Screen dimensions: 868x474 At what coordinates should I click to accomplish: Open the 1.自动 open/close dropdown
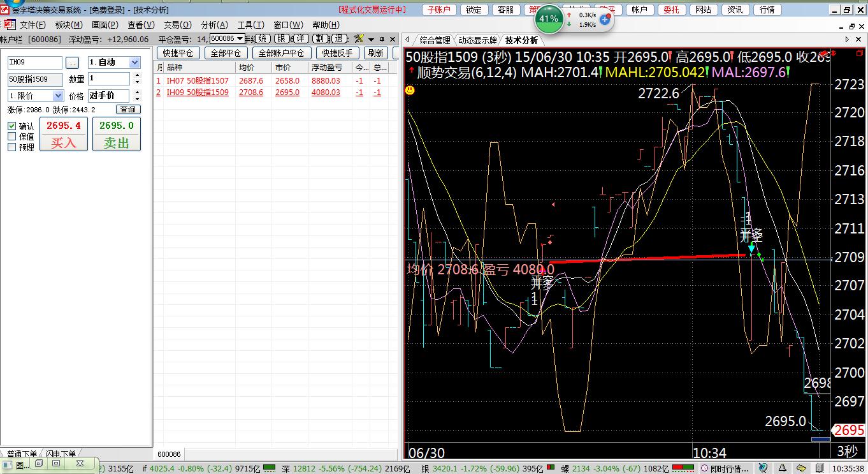(134, 63)
